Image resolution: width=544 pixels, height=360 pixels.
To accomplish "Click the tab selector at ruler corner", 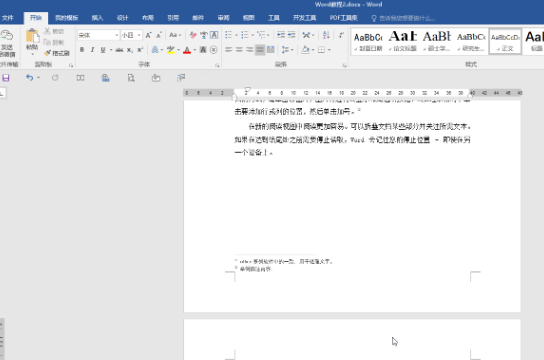I will pos(2,93).
